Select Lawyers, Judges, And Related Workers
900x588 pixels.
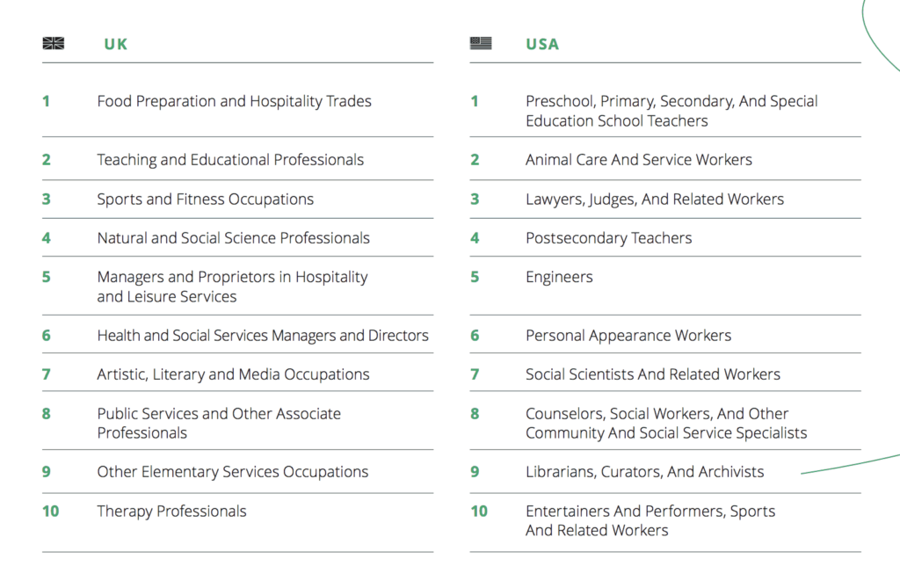tap(655, 200)
